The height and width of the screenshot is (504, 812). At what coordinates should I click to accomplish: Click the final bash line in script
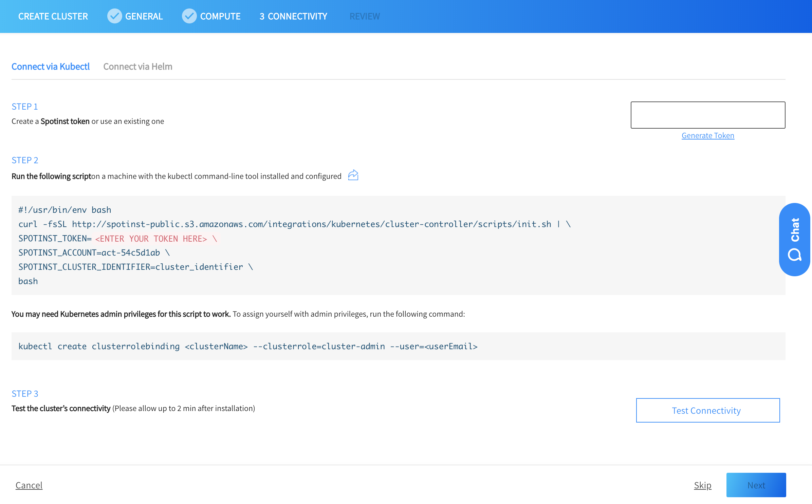[28, 281]
